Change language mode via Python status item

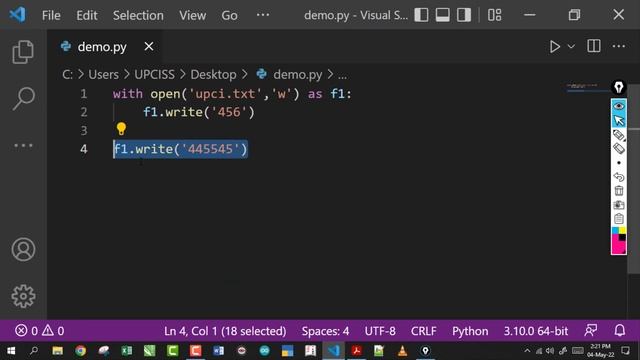470,331
